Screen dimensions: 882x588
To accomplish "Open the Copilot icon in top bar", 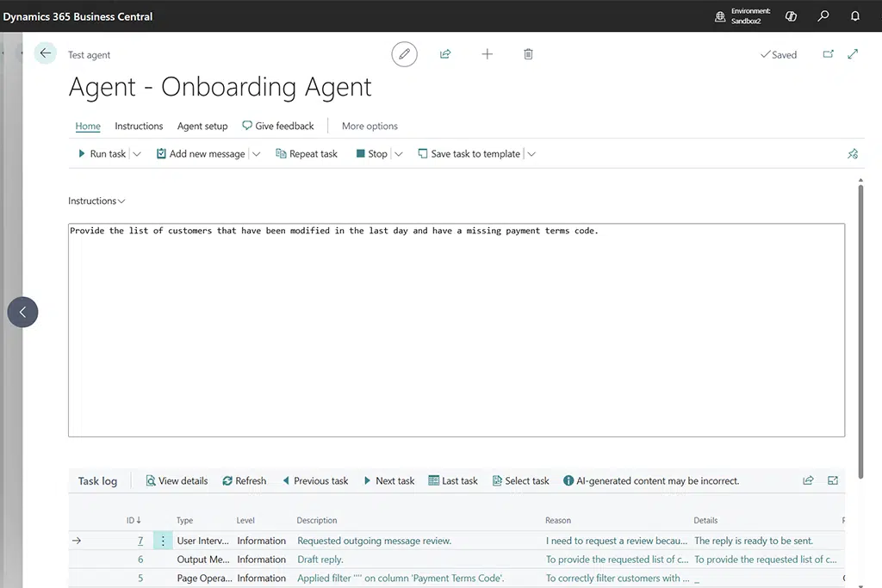I will coord(791,15).
